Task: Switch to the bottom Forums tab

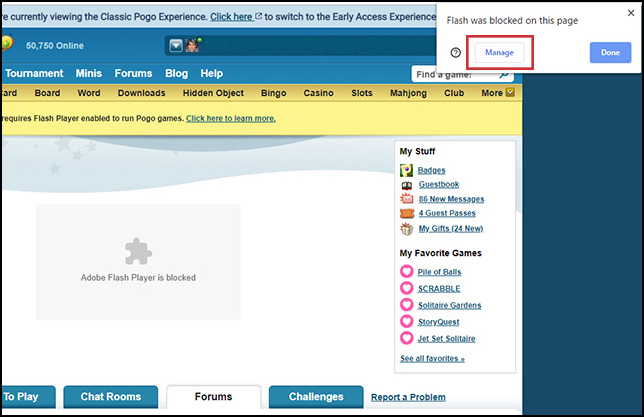Action: pos(214,397)
